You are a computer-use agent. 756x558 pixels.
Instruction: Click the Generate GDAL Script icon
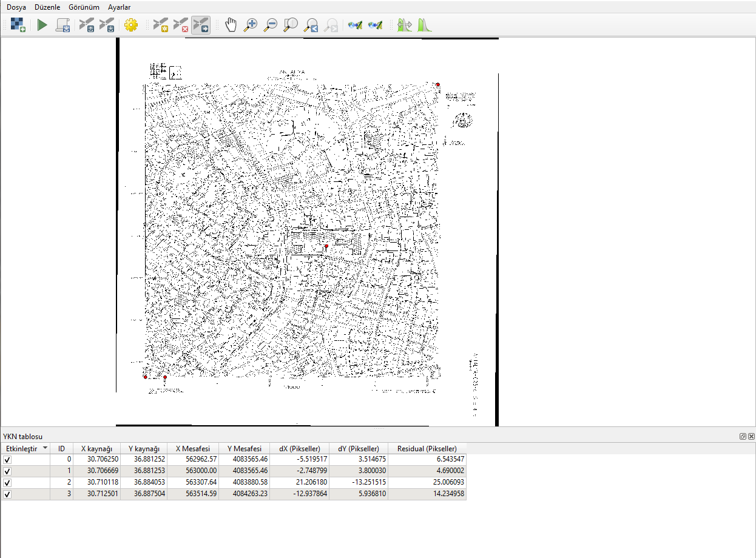[x=62, y=25]
